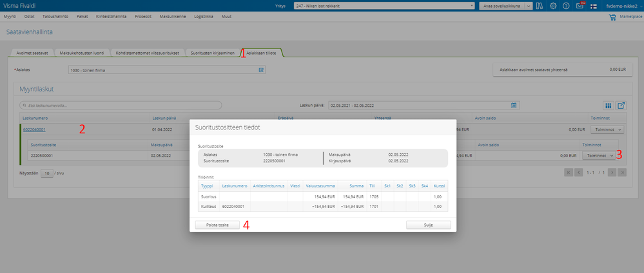644x273 pixels.
Task: Open Toiminnot dropdown for invoice 6022040001
Action: [607, 129]
